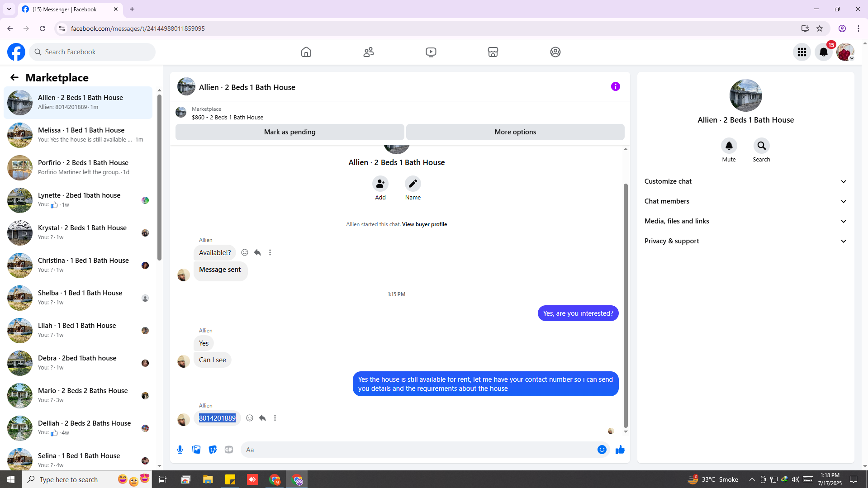Image resolution: width=868 pixels, height=488 pixels.
Task: Open the Windows Start menu
Action: pyautogui.click(x=11, y=479)
